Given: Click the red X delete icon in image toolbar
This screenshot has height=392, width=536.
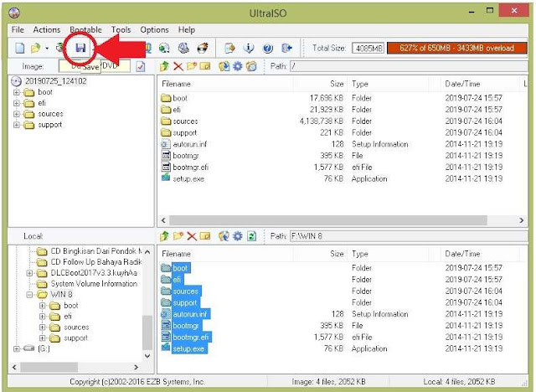Looking at the screenshot, I should coord(178,66).
